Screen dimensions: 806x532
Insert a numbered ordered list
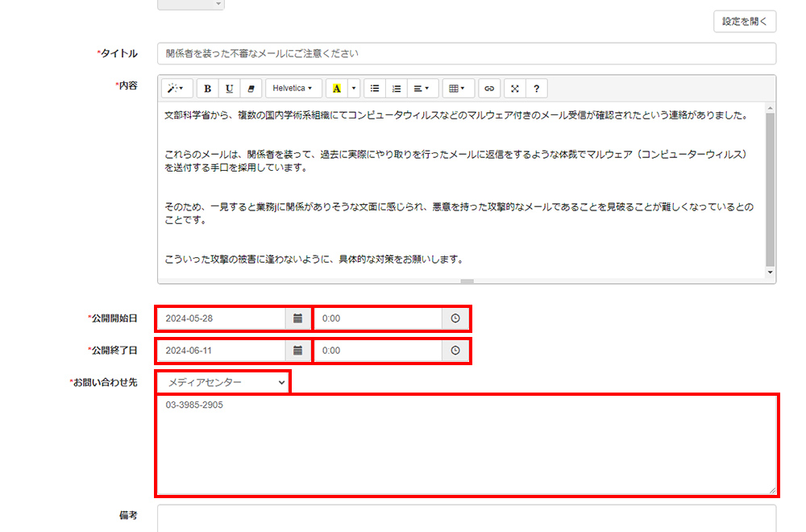[x=396, y=89]
